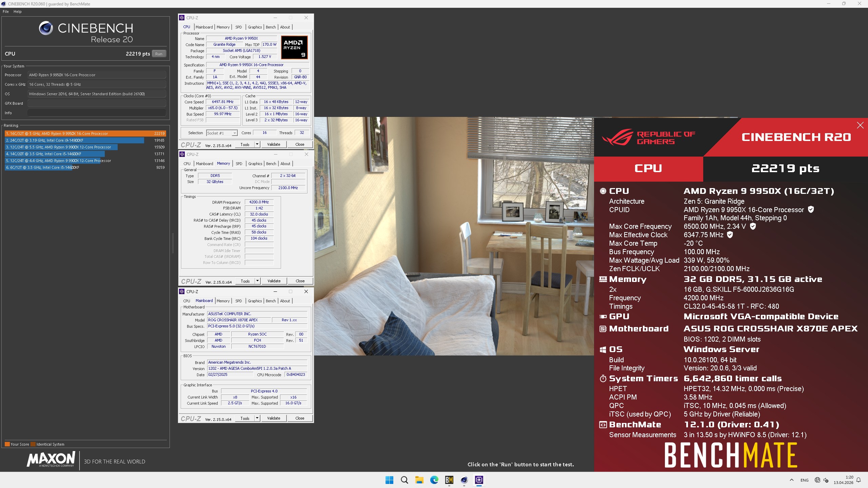Close the BenchMate result overlay with X
Viewport: 868px width, 488px height.
point(860,125)
